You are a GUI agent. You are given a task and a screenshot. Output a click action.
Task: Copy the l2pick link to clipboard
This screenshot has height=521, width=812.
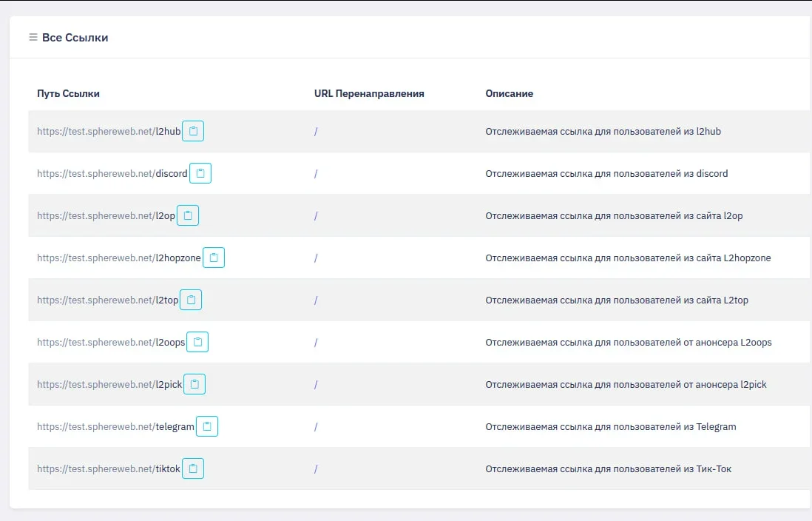coord(194,384)
